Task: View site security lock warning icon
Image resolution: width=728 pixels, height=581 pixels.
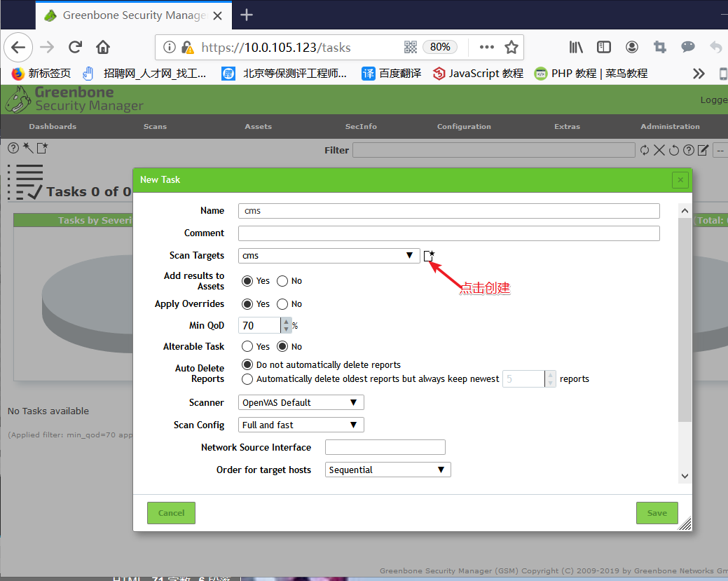Action: [x=188, y=47]
